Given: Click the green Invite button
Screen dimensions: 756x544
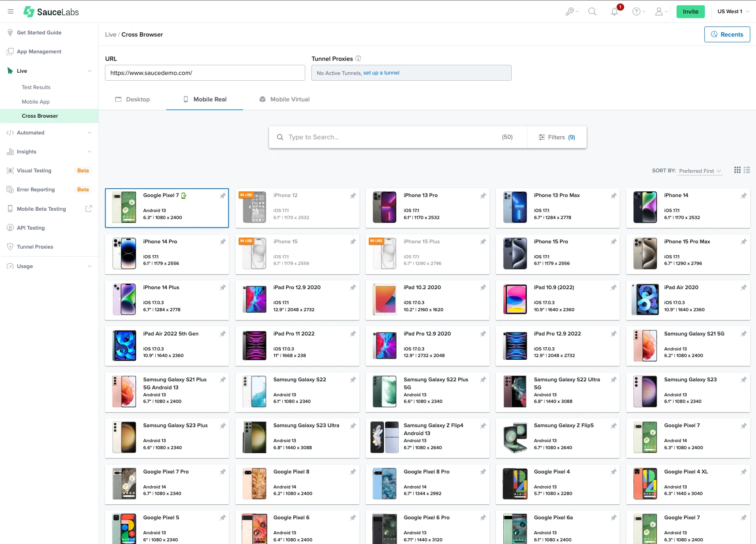Looking at the screenshot, I should coord(690,11).
